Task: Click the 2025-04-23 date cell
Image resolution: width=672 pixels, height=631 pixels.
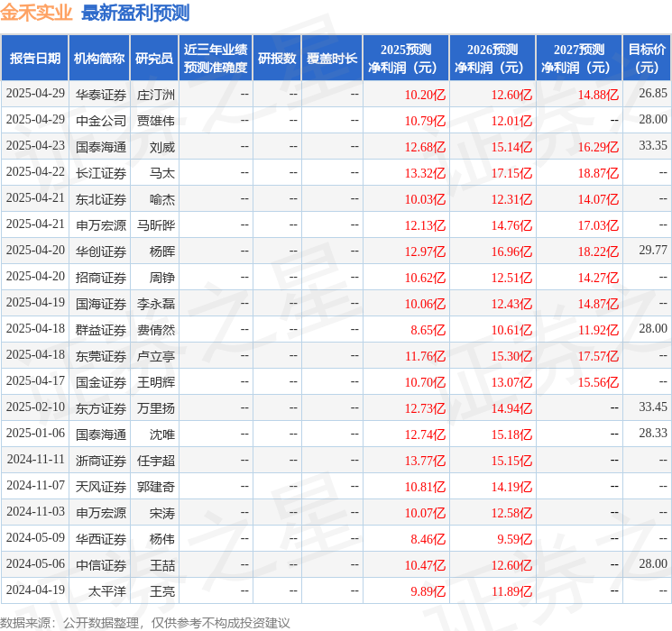Action: point(35,146)
